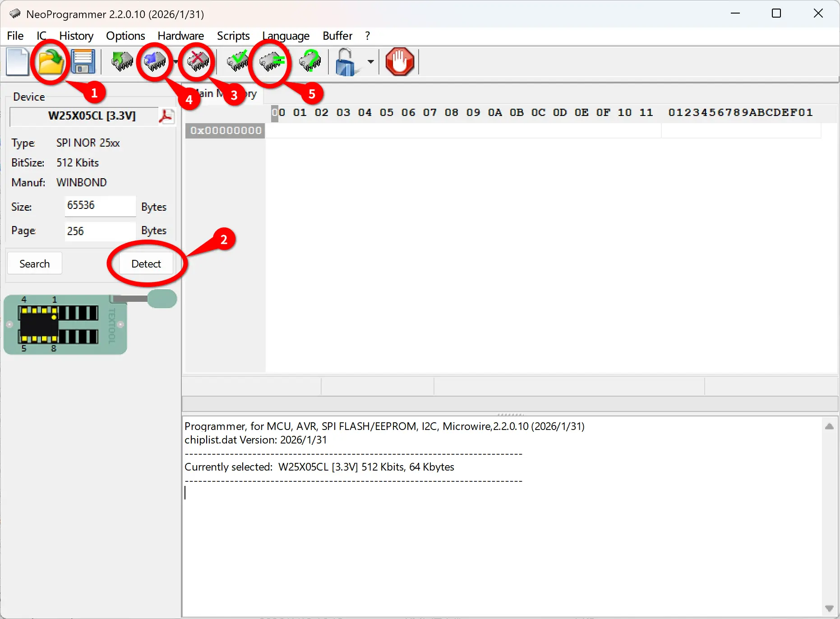Click the Page field showing 256
840x619 pixels.
click(x=100, y=231)
